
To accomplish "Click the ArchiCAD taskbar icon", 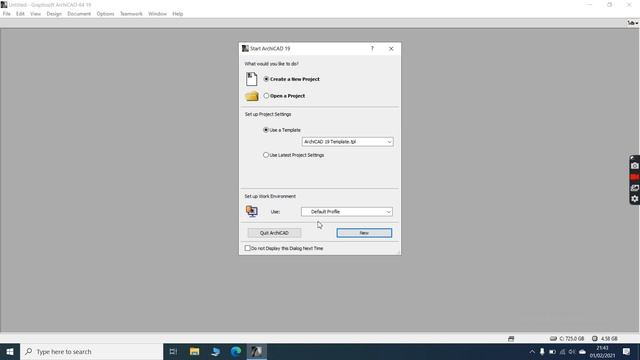I will (257, 351).
